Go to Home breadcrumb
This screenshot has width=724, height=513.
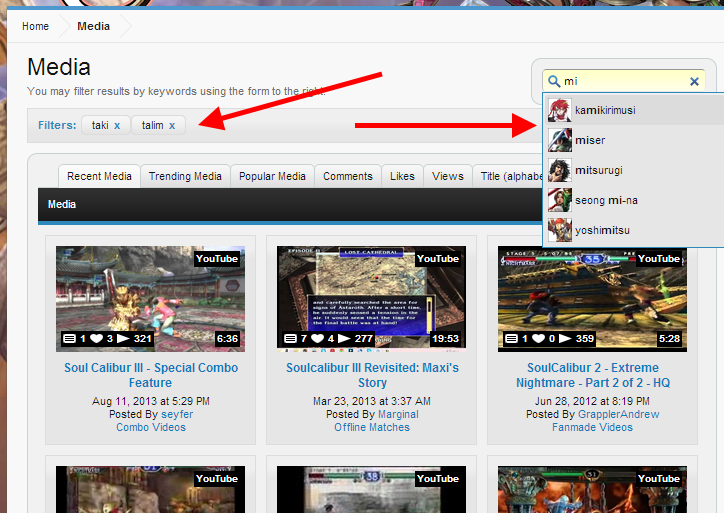35,26
